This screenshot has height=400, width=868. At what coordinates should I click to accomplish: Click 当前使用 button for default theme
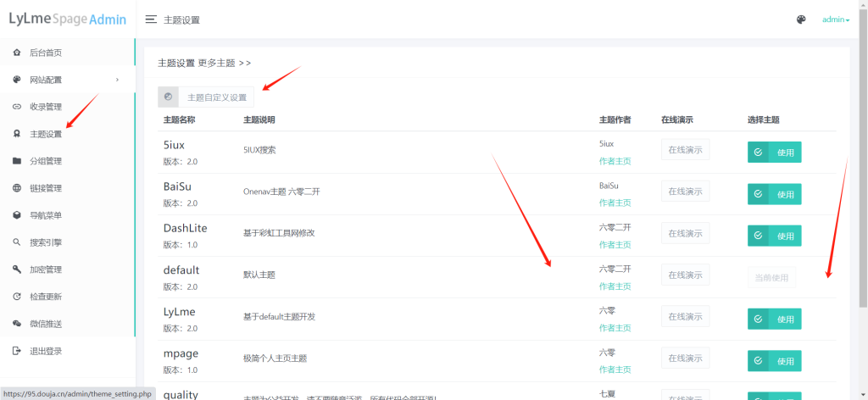(771, 277)
